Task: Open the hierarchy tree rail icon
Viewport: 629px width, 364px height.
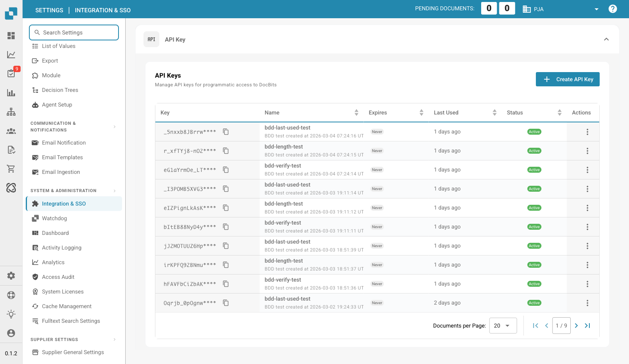Action: click(x=11, y=112)
